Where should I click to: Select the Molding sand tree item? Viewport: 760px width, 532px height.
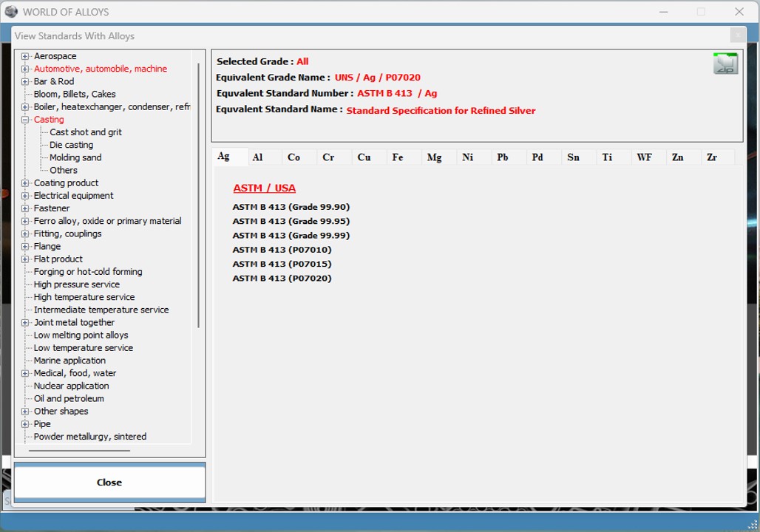pos(75,157)
